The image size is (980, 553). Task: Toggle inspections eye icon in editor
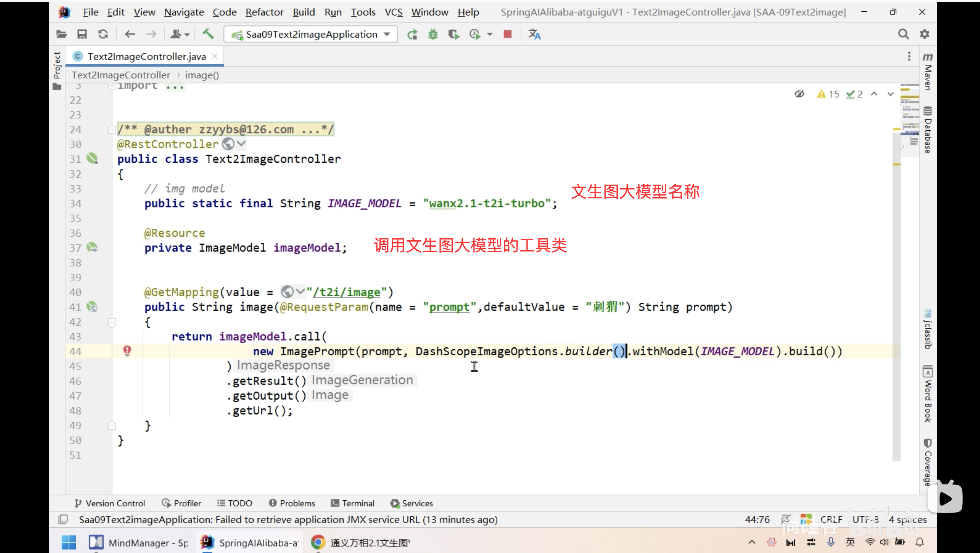coord(800,94)
